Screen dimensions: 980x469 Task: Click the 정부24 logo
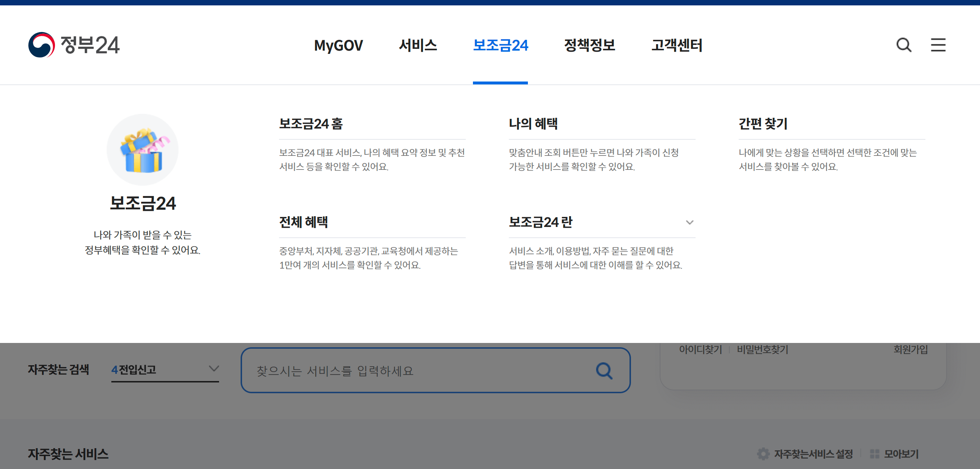click(75, 45)
